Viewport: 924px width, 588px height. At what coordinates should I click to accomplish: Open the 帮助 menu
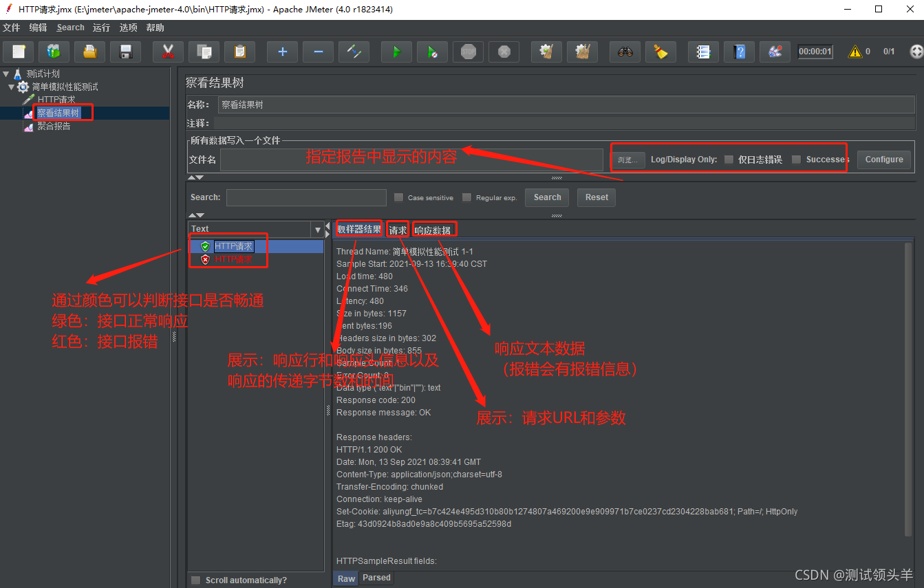(x=155, y=28)
